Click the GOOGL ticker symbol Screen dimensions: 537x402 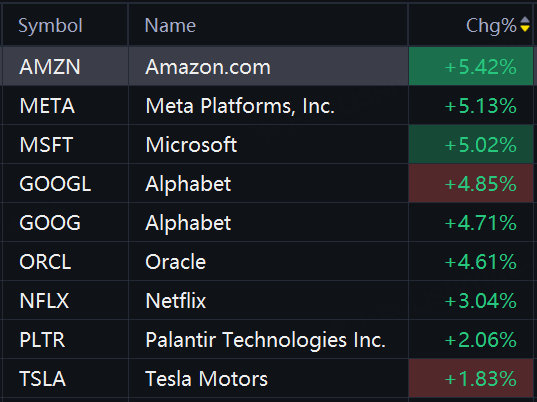tap(55, 184)
